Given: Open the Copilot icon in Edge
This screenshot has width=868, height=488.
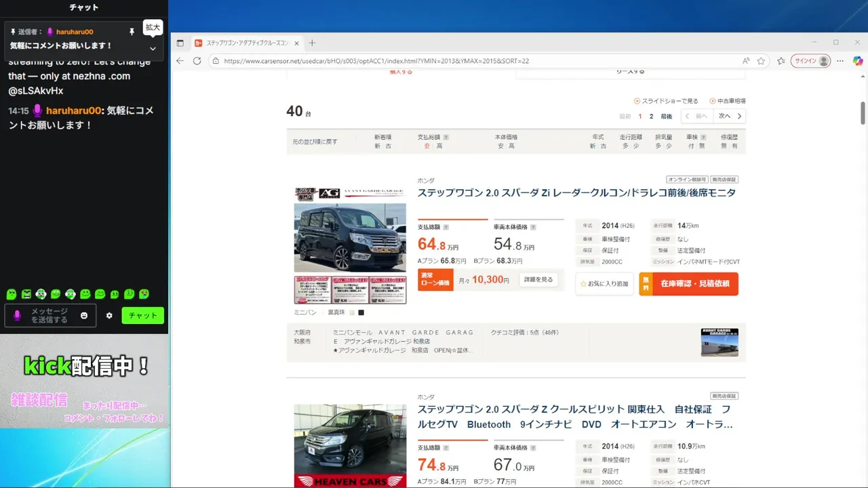Looking at the screenshot, I should [858, 60].
